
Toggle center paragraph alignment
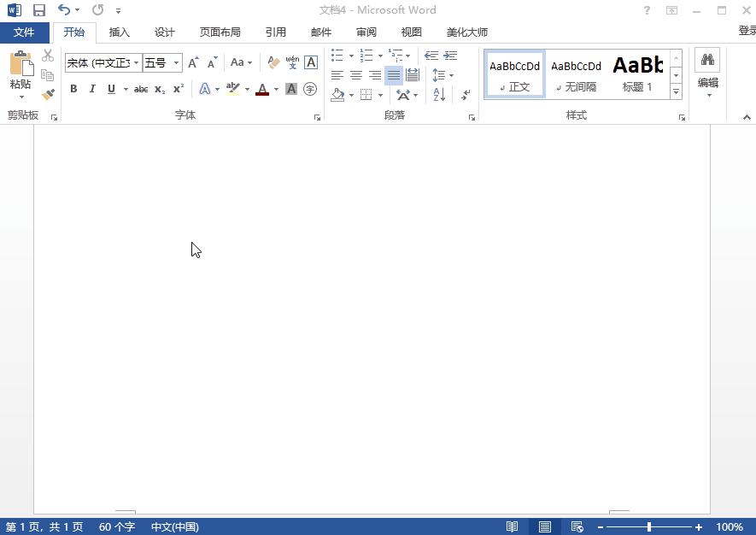coord(356,75)
